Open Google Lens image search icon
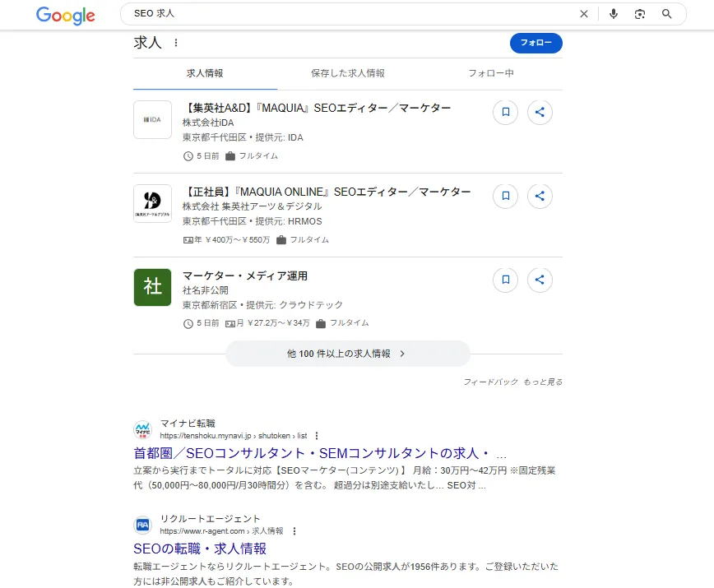714x588 pixels. coord(640,14)
